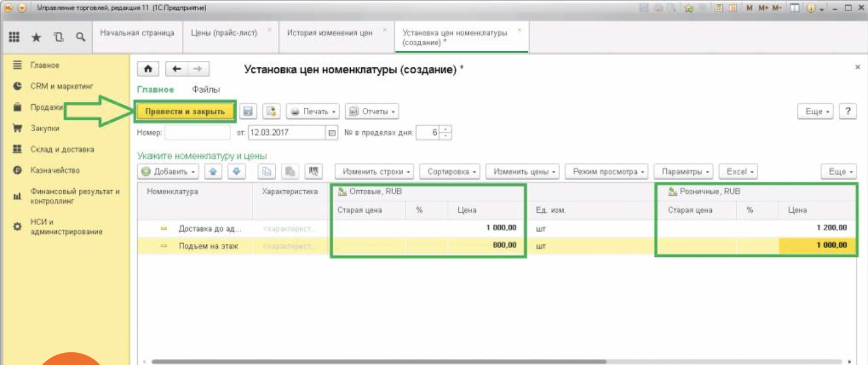Click the Home icon button
Screen dimensions: 868x365
pos(148,69)
